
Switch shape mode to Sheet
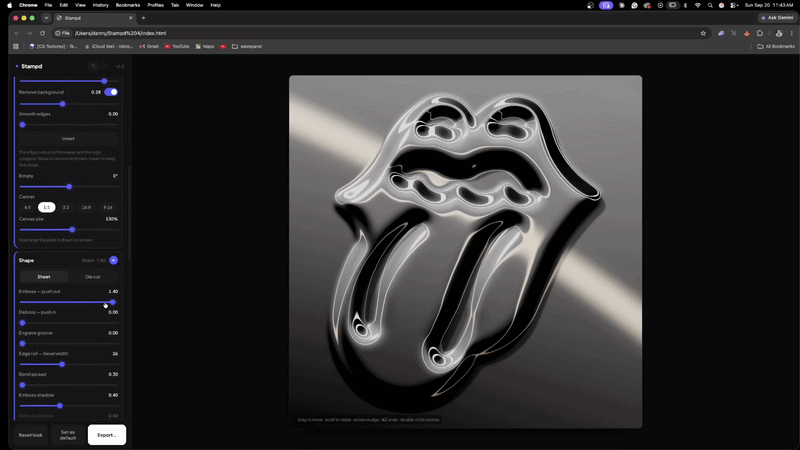[44, 277]
